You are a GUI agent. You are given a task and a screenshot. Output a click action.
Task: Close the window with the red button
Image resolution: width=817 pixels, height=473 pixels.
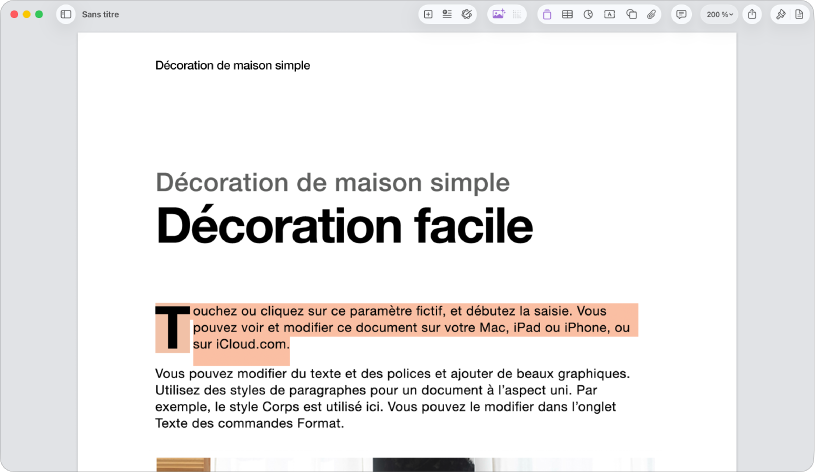14,15
